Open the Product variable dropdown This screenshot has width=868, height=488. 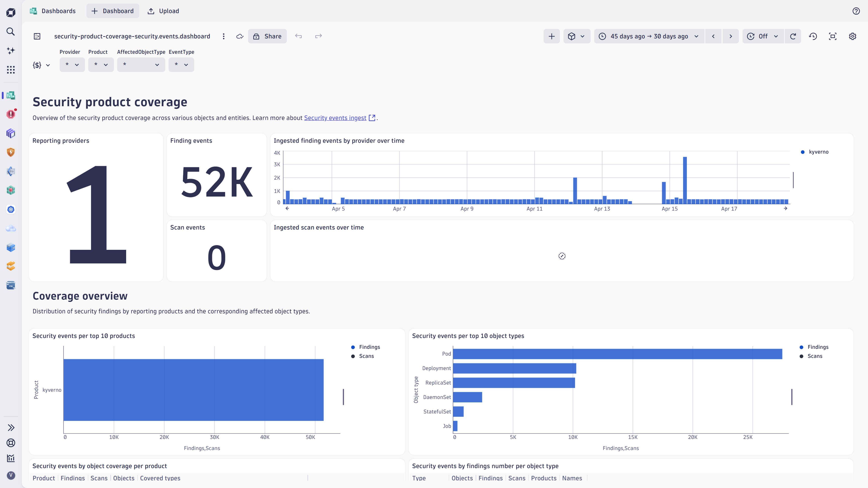(x=101, y=65)
